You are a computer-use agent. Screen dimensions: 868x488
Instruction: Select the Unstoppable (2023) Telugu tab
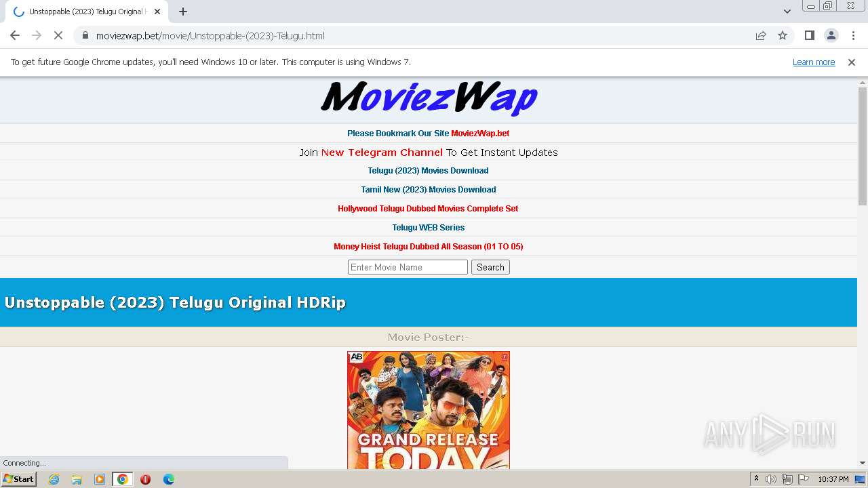point(87,12)
